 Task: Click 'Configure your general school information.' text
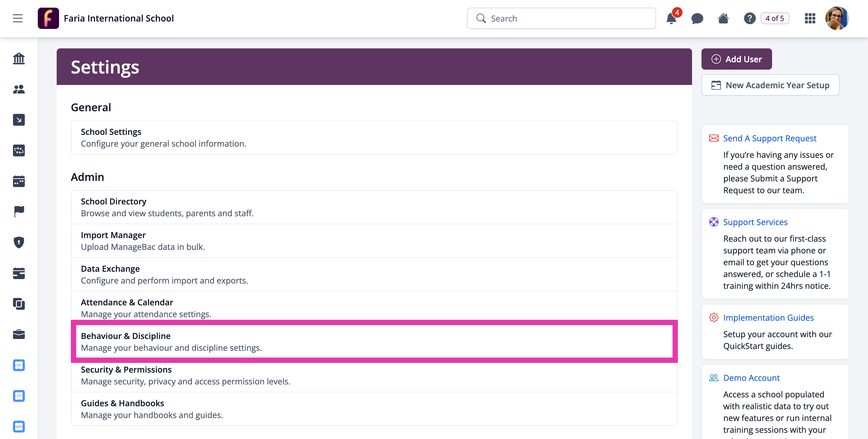coord(164,144)
